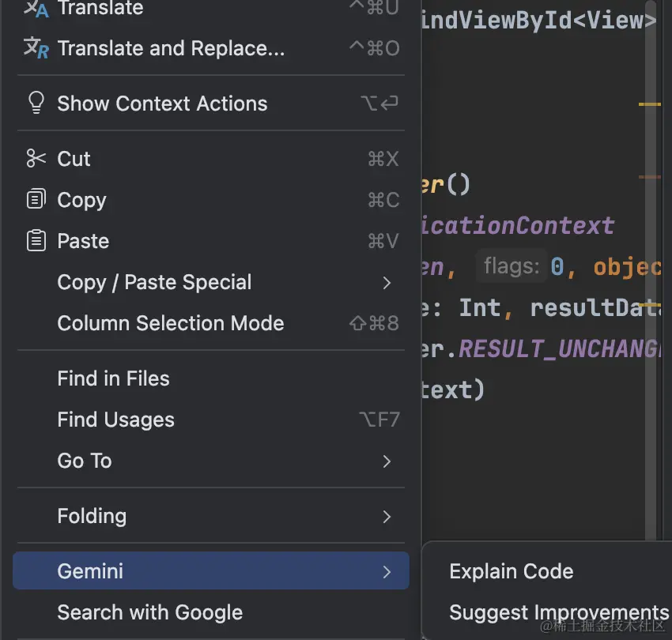
Task: Expand the Copy / Paste Special submenu
Action: pyautogui.click(x=386, y=282)
